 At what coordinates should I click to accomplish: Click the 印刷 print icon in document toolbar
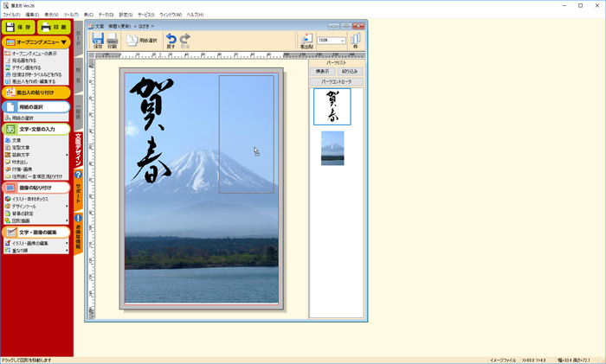tap(113, 40)
